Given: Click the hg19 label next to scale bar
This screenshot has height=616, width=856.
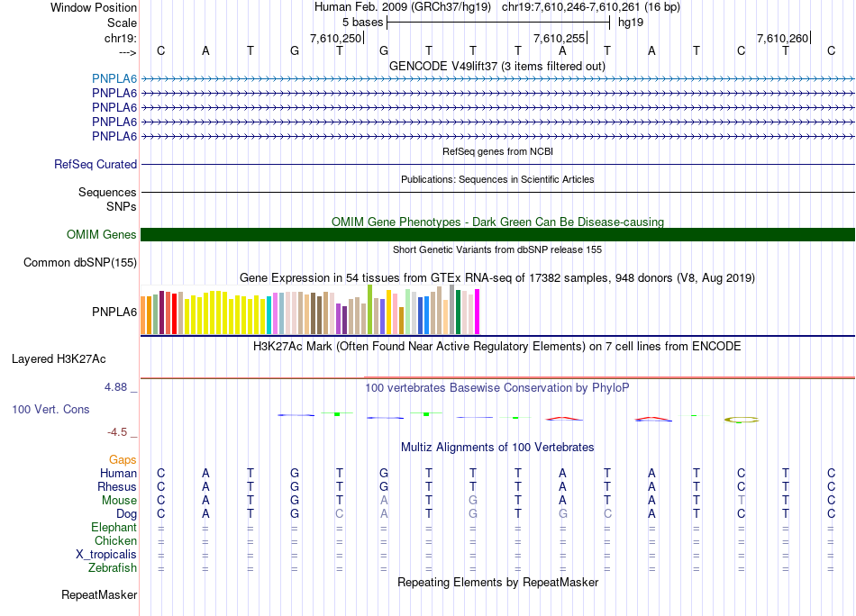Looking at the screenshot, I should coord(631,23).
